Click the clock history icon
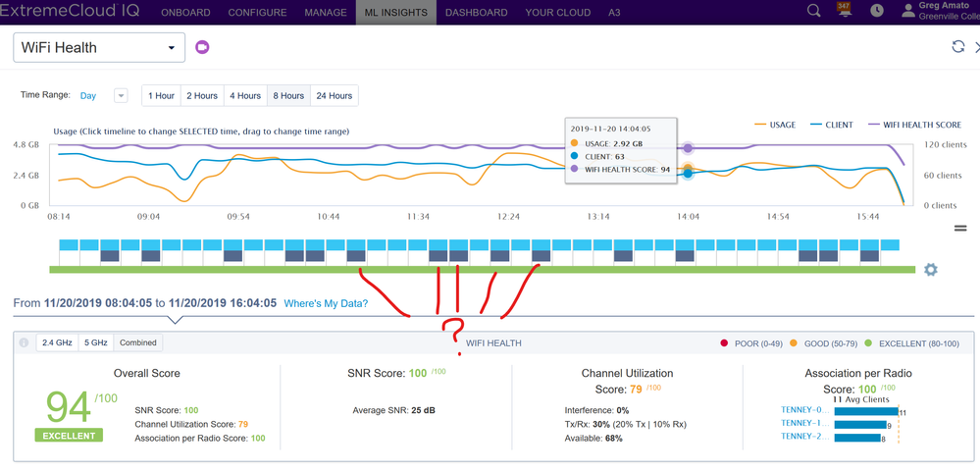Viewport: 980px width, 471px height. point(877,11)
